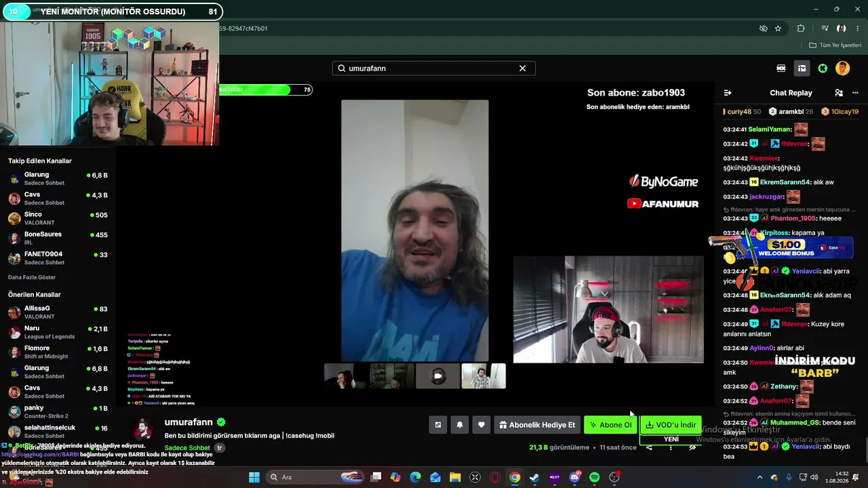
Task: Select the camera-off participant thumbnail
Action: (x=437, y=376)
